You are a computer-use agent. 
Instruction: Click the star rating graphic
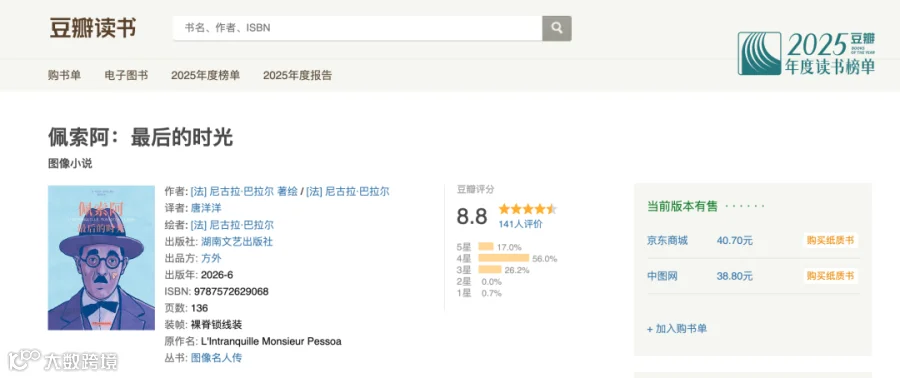[x=527, y=209]
